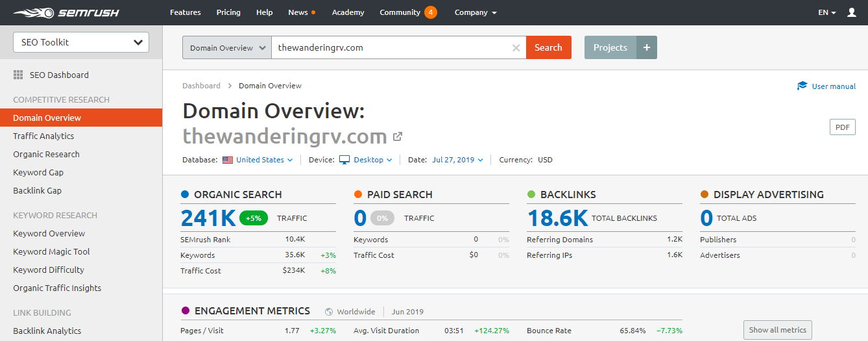The height and width of the screenshot is (341, 868).
Task: Open the EN language dropdown
Action: tap(827, 12)
